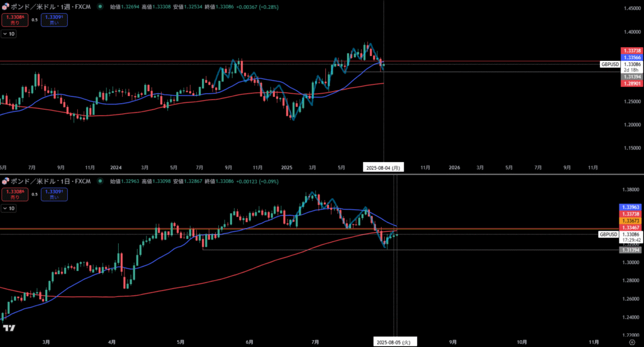Click the 1.38000 level on daily price axis
644x347 pixels.
tap(631, 190)
